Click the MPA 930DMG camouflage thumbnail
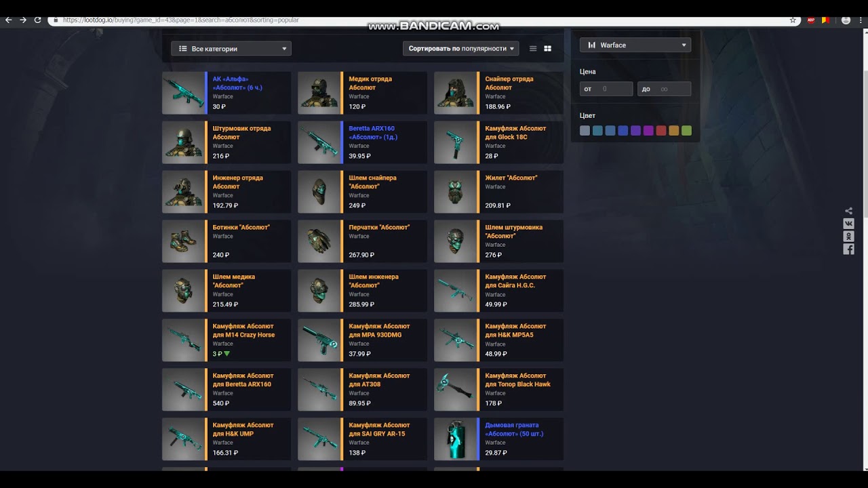 (x=319, y=340)
